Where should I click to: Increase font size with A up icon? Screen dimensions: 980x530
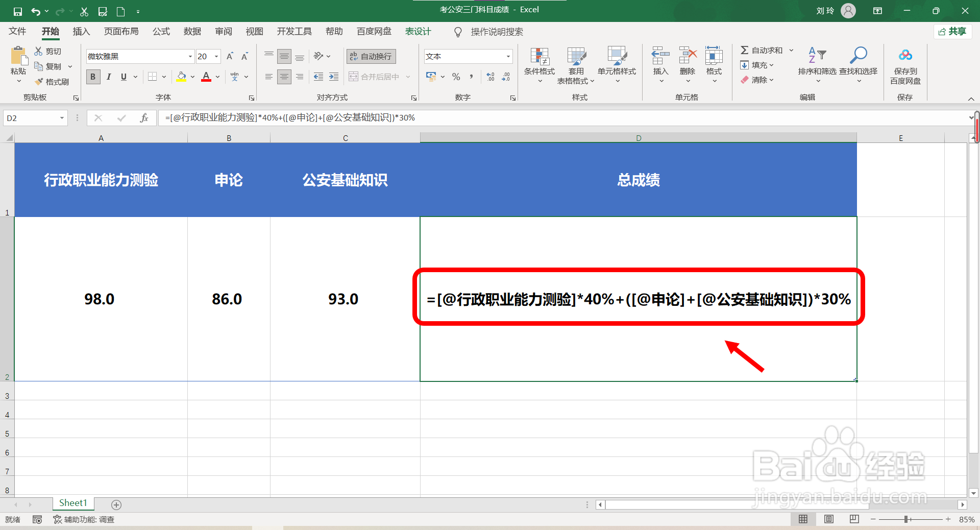click(230, 56)
